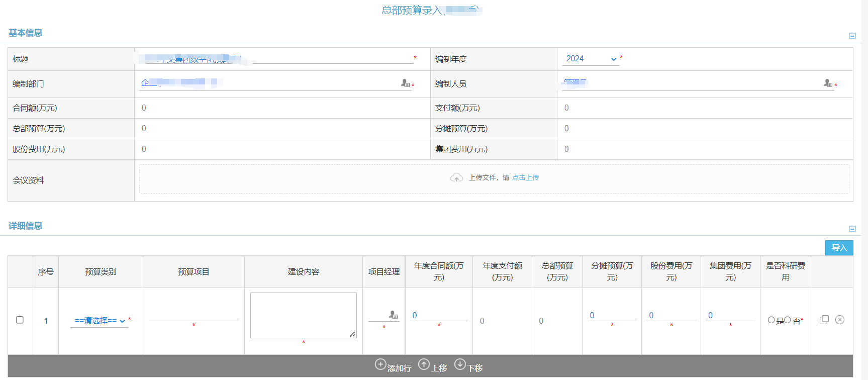Image resolution: width=868 pixels, height=380 pixels.
Task: Click the 基本信息 section heading
Action: tap(25, 33)
